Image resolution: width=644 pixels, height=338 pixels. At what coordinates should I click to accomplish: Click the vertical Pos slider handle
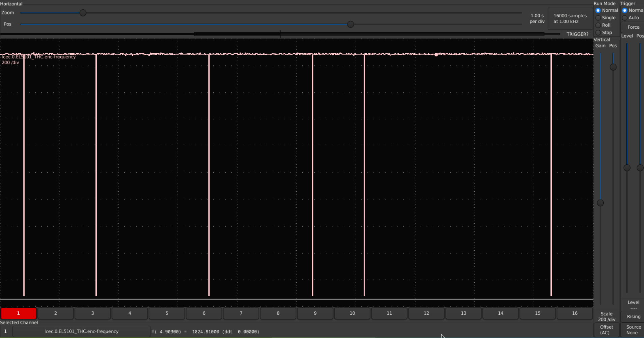613,67
